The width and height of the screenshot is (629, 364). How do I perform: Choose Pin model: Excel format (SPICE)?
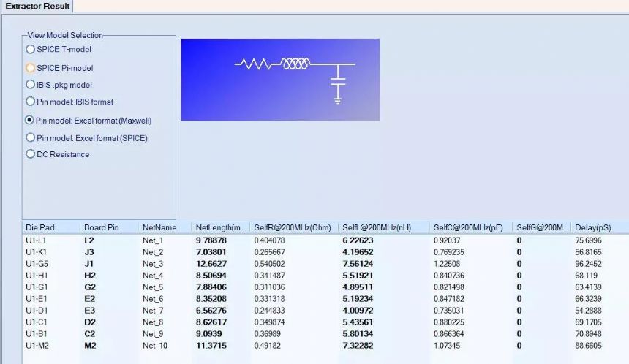[x=30, y=137]
